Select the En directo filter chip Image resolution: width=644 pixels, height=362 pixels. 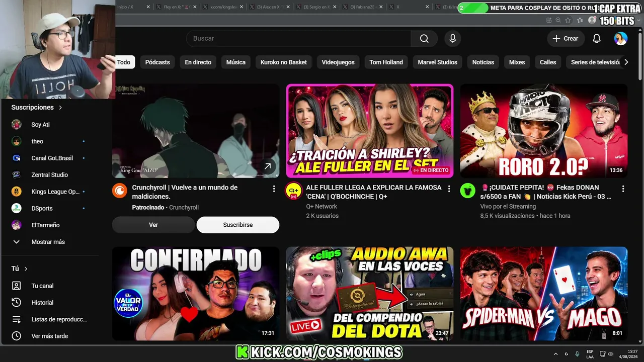198,62
